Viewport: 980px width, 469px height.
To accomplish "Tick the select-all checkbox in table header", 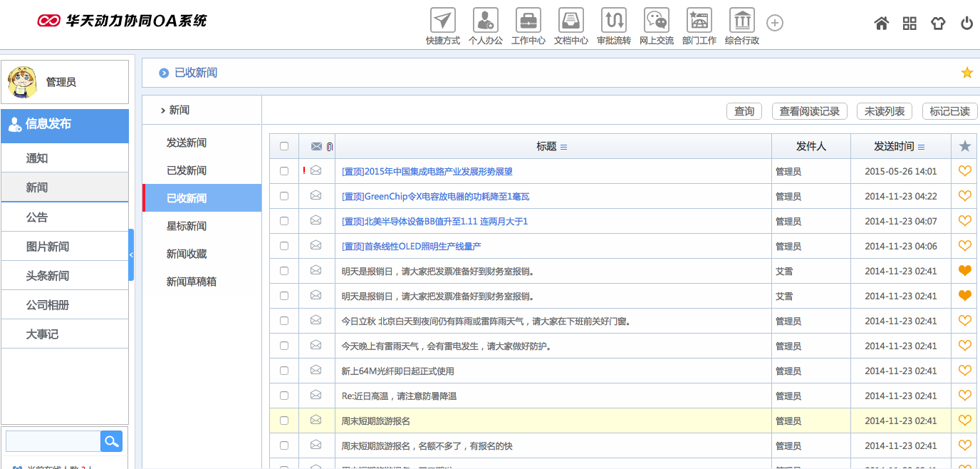I will click(x=284, y=146).
